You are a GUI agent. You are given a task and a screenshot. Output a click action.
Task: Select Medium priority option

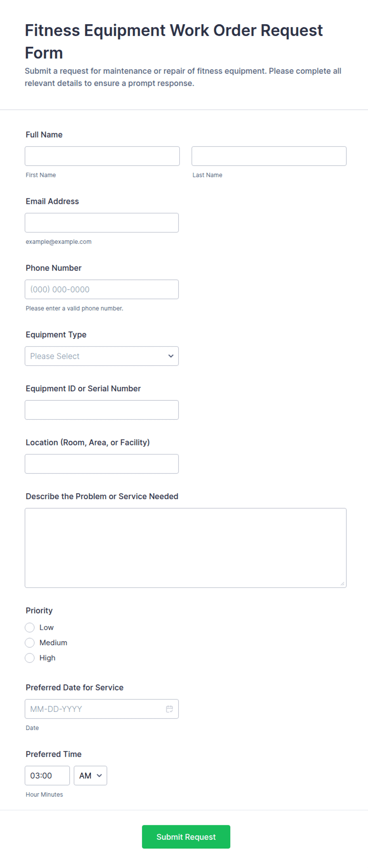(x=30, y=643)
